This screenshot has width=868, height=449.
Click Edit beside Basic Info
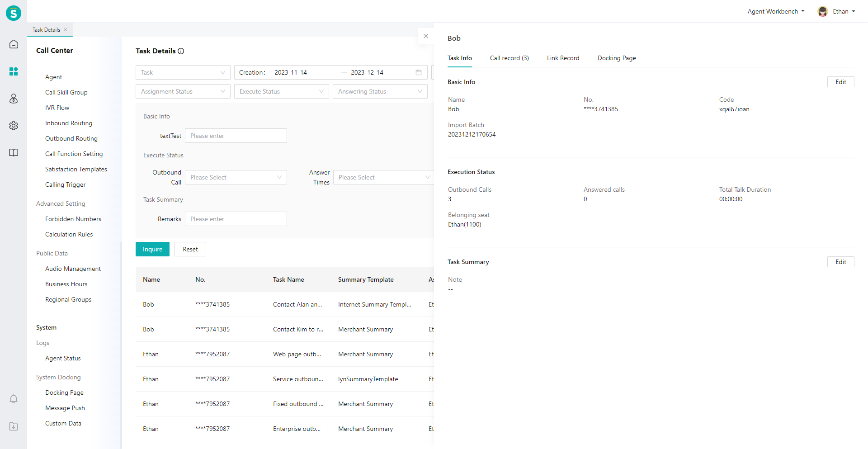pyautogui.click(x=841, y=82)
